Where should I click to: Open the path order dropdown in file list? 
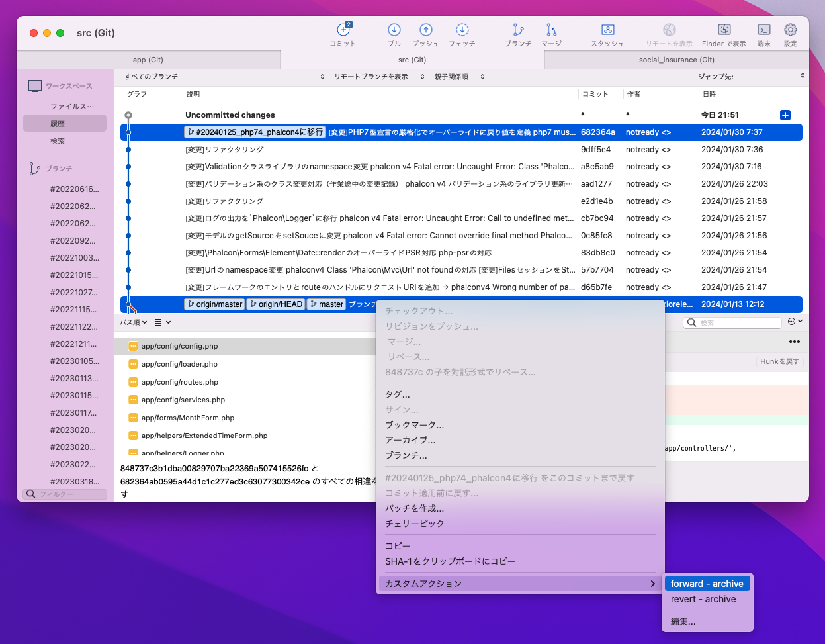click(134, 322)
